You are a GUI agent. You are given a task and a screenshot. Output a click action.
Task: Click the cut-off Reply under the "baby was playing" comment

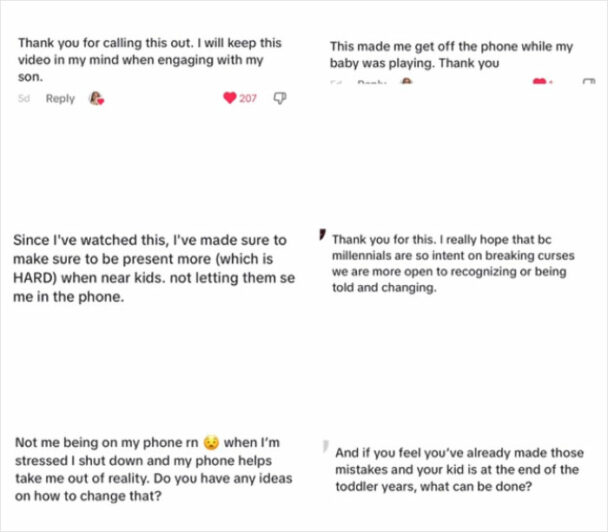tap(372, 82)
